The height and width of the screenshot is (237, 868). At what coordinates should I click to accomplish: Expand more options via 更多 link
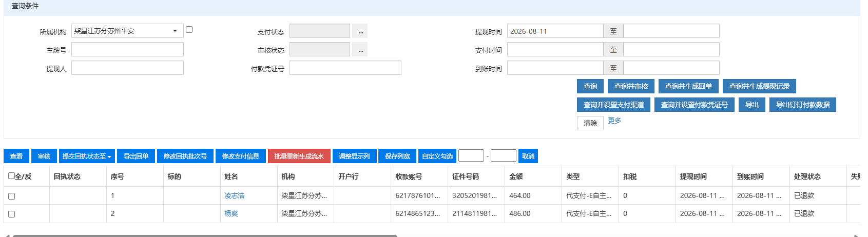[x=614, y=121]
